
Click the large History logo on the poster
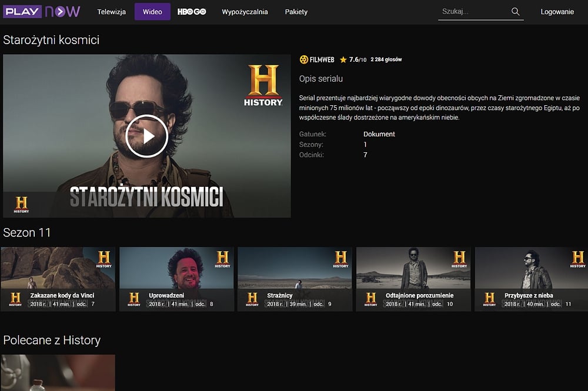263,86
